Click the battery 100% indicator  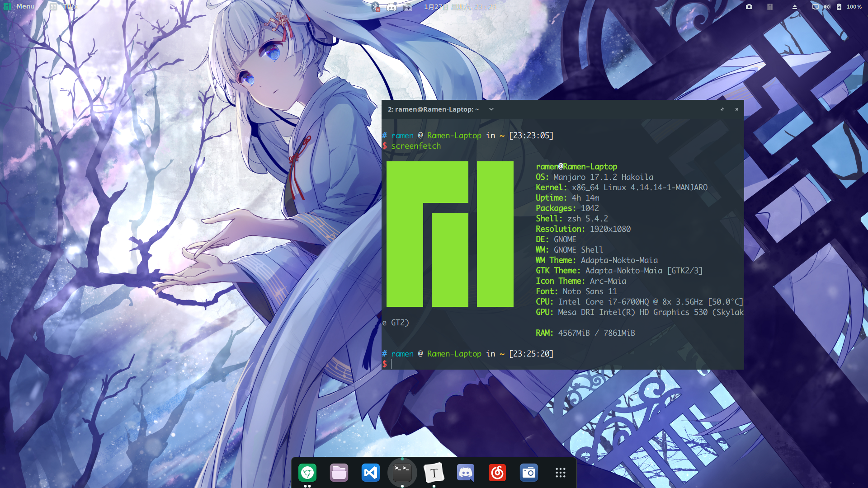pyautogui.click(x=849, y=7)
